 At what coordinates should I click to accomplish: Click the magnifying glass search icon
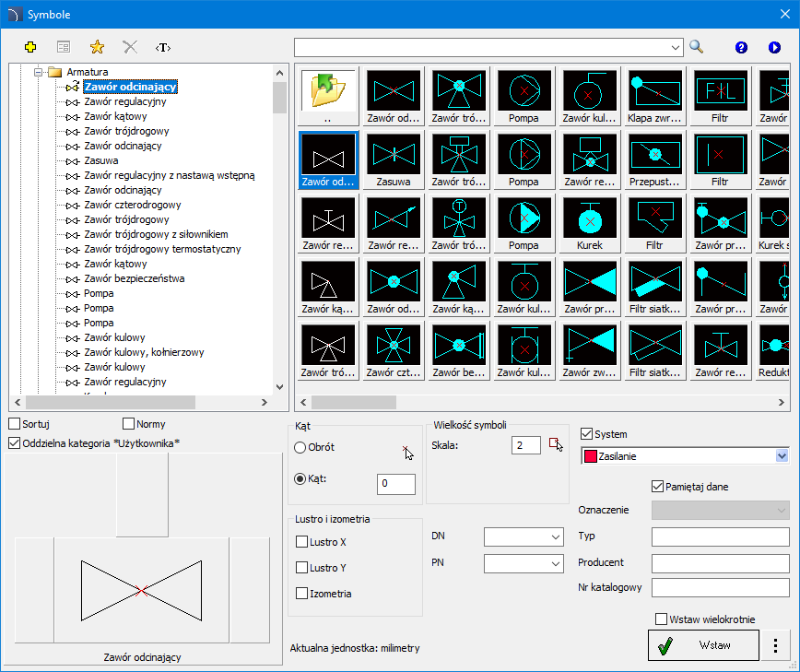[696, 47]
